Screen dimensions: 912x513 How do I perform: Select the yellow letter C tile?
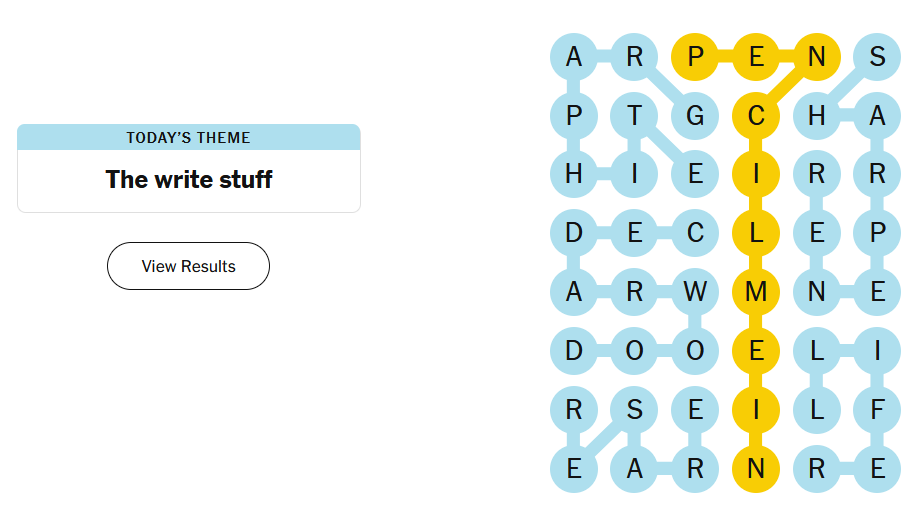click(x=756, y=116)
